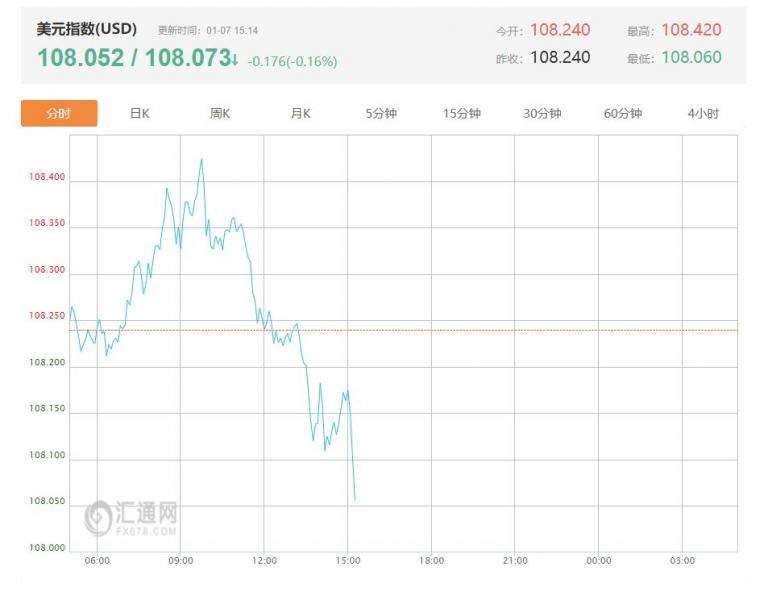
Task: Click the 15:00 label on time axis
Action: pos(348,561)
